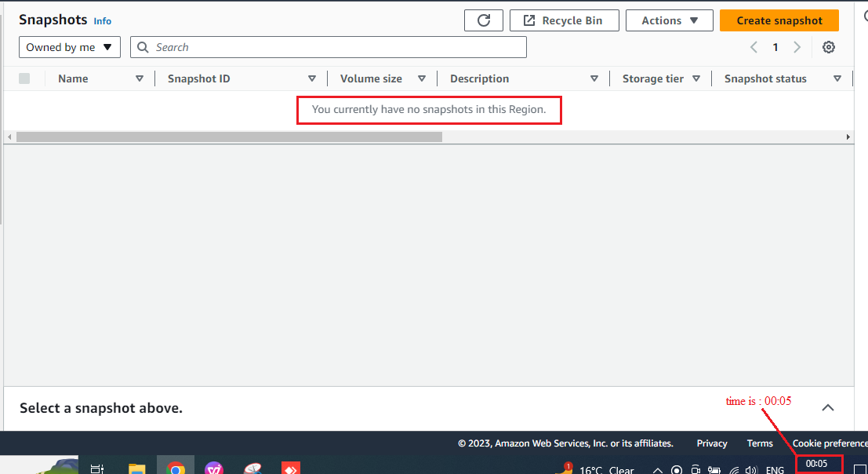Open the AnyDesk taskbar icon
The image size is (868, 474).
coord(291,469)
